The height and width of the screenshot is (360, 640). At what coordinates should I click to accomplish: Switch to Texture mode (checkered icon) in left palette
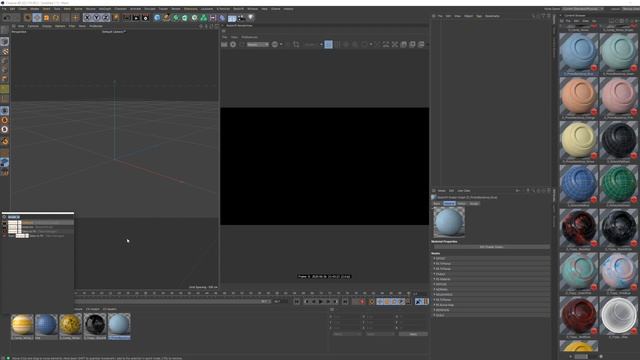tap(4, 52)
